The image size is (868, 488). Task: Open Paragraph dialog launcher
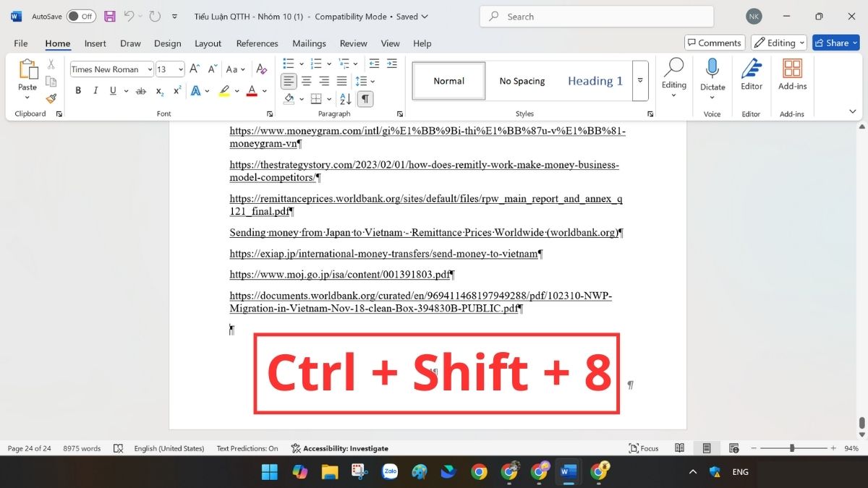click(x=400, y=114)
